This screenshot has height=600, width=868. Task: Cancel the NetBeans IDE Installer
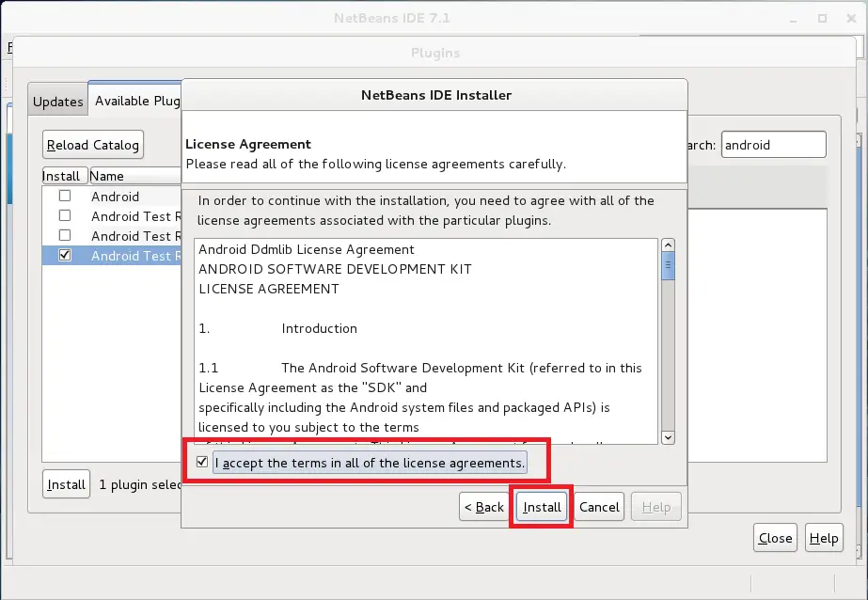599,507
